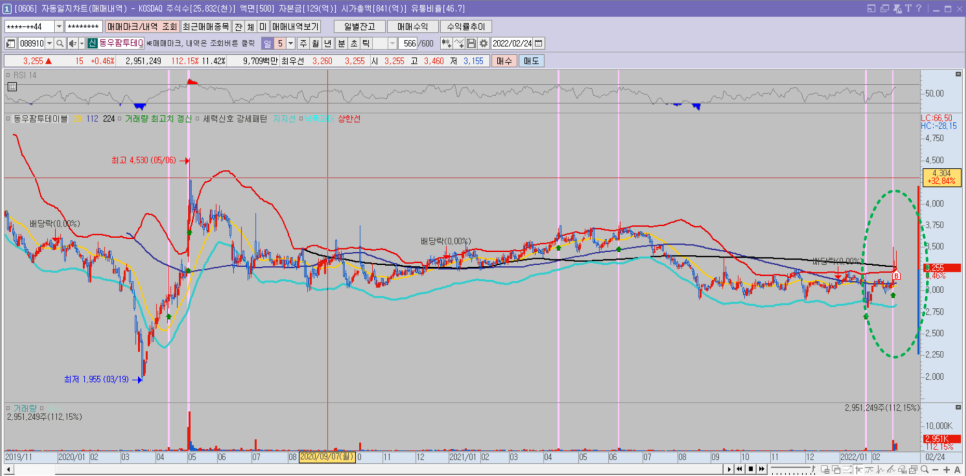This screenshot has height=476, width=966.
Task: Click the 최저 1,955 (03/19) low label
Action: point(96,379)
